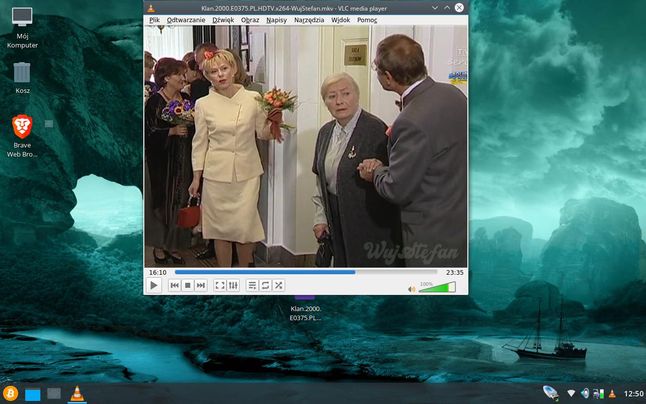Toggle random shuffle playback
Image resolution: width=646 pixels, height=404 pixels.
(279, 285)
